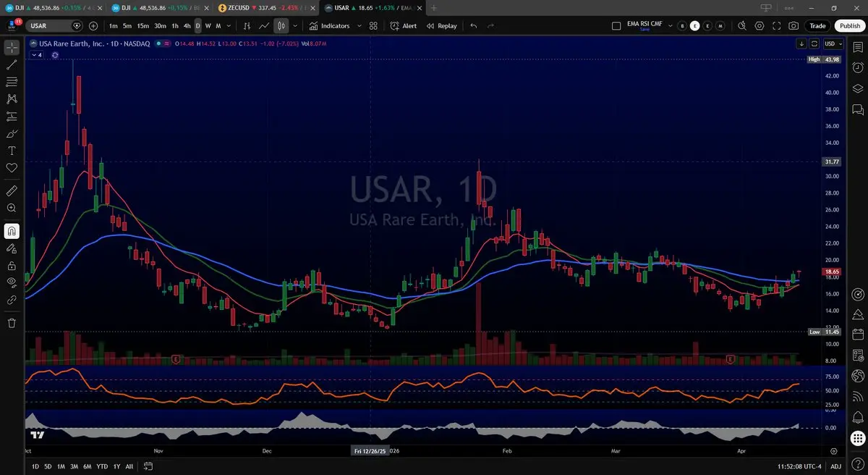Close the ZECUSD tab
This screenshot has width=868, height=475.
click(x=314, y=7)
